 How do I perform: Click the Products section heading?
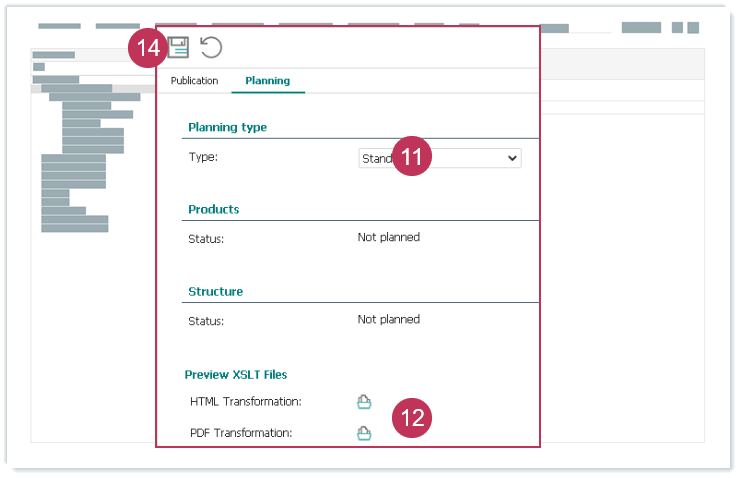(213, 209)
